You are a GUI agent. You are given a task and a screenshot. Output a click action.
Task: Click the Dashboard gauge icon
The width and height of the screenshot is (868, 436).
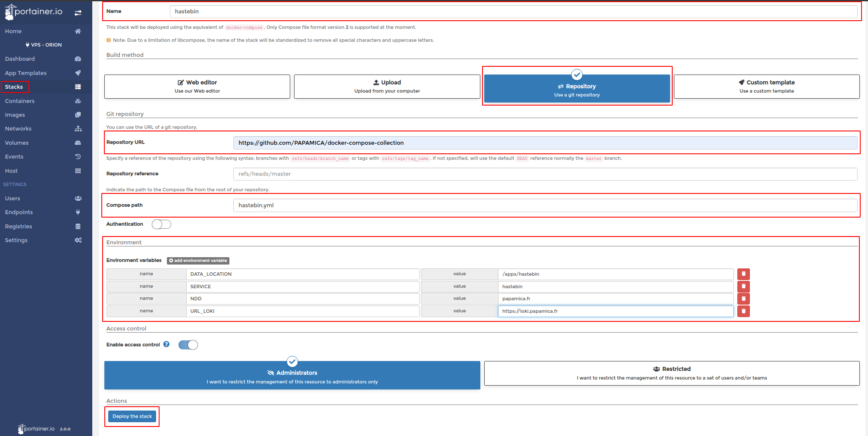pos(78,59)
